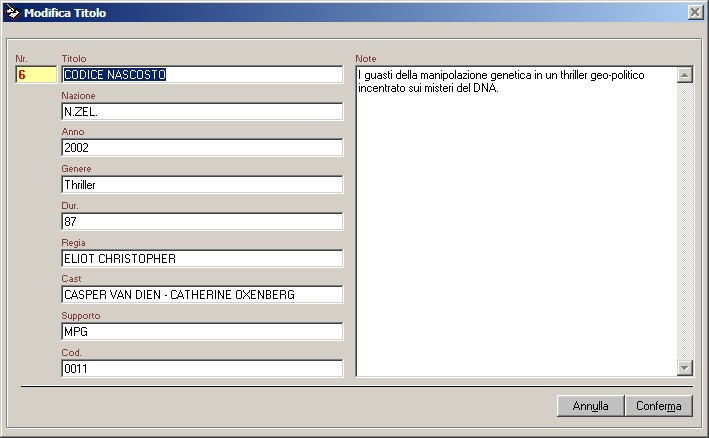Click the Titolo field with CODICE NASCOSTO
This screenshot has width=709, height=438.
[202, 75]
